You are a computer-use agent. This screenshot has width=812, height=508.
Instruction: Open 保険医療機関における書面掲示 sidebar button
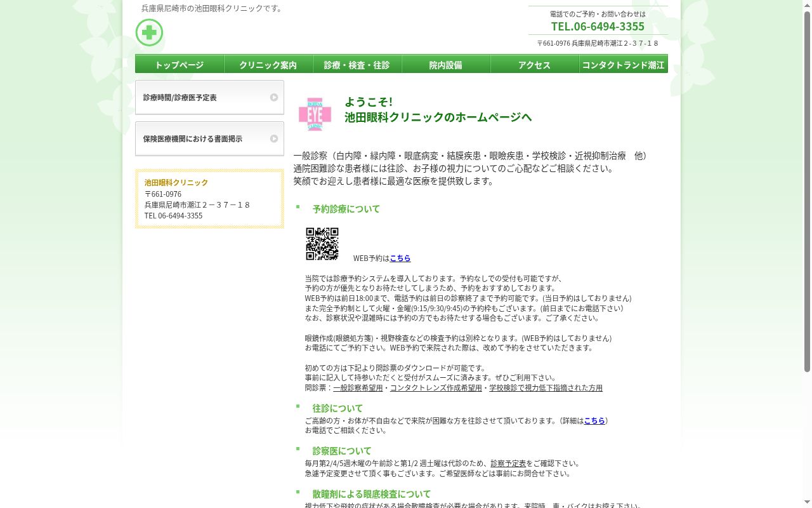pyautogui.click(x=209, y=138)
